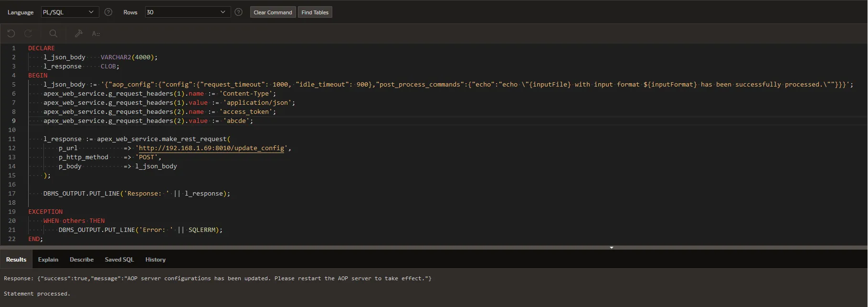Click WHEN others THEN on line 20
Screen dimensions: 868x307
point(74,221)
